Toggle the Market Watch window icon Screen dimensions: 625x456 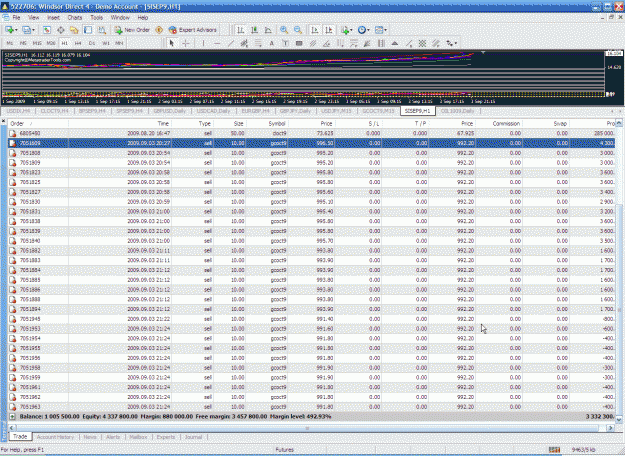47,30
